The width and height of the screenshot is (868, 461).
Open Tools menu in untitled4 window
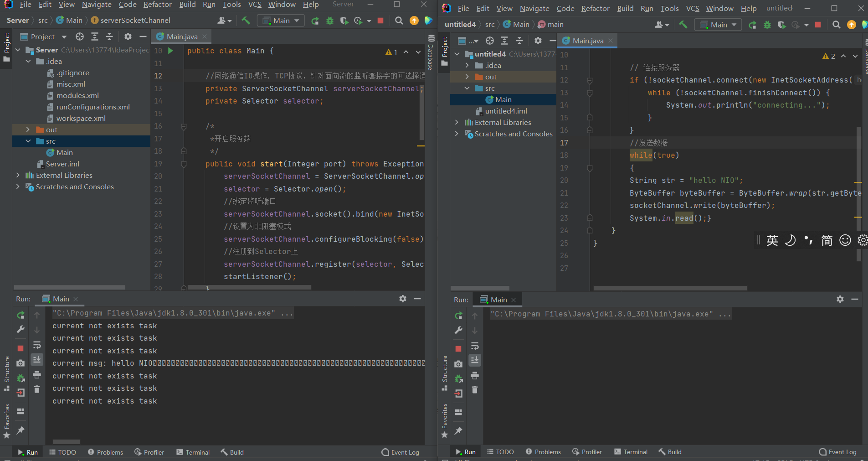670,9
